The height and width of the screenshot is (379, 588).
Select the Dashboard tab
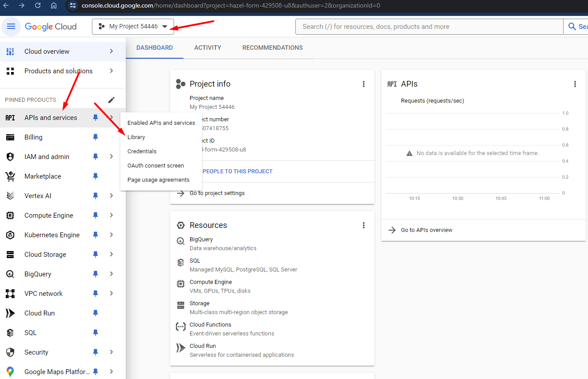(x=155, y=48)
